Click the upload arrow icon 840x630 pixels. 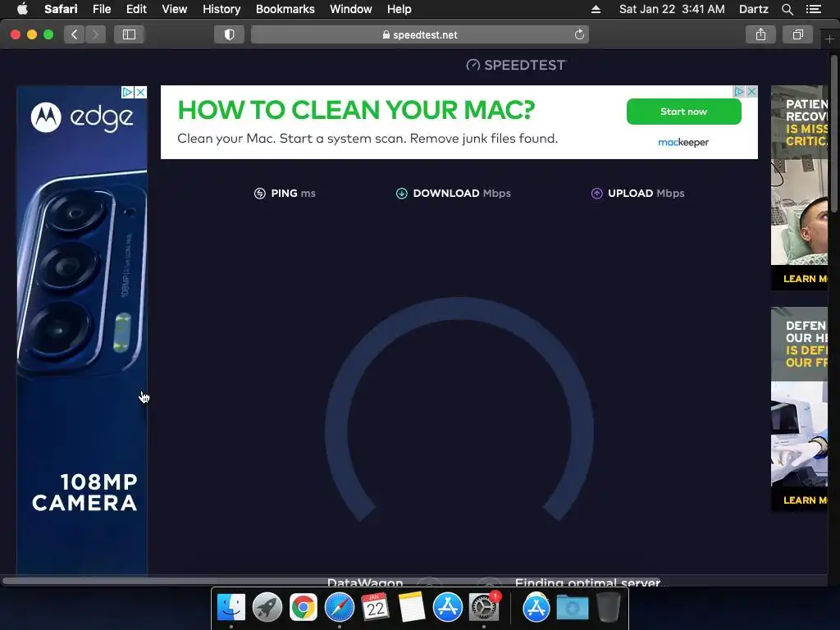pyautogui.click(x=597, y=194)
